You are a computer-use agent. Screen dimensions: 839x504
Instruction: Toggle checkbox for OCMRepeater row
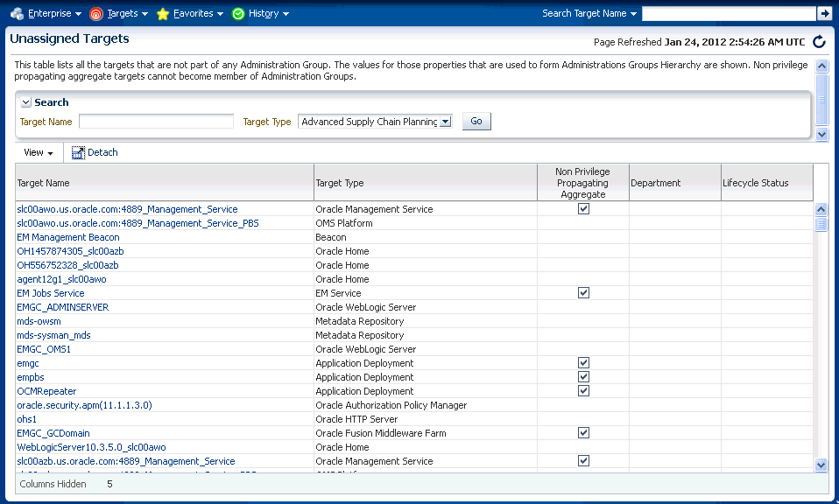tap(583, 391)
